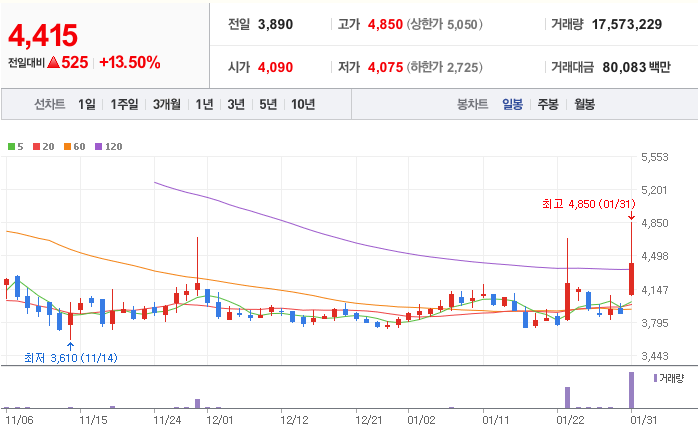Click the 상한가 5,050 text

pyautogui.click(x=444, y=24)
